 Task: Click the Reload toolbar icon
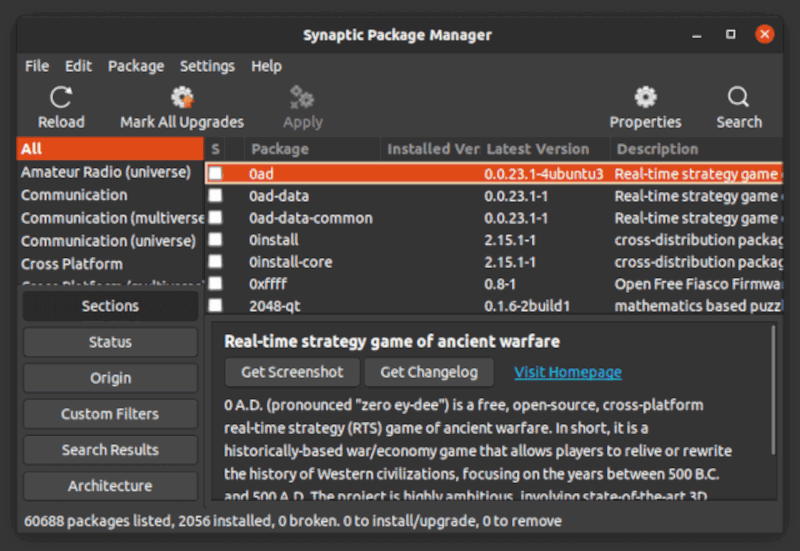point(61,98)
